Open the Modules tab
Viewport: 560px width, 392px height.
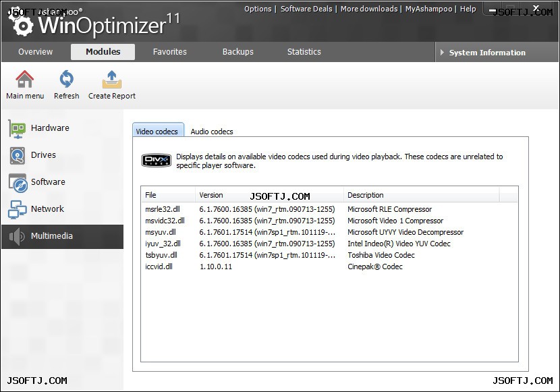click(x=103, y=52)
